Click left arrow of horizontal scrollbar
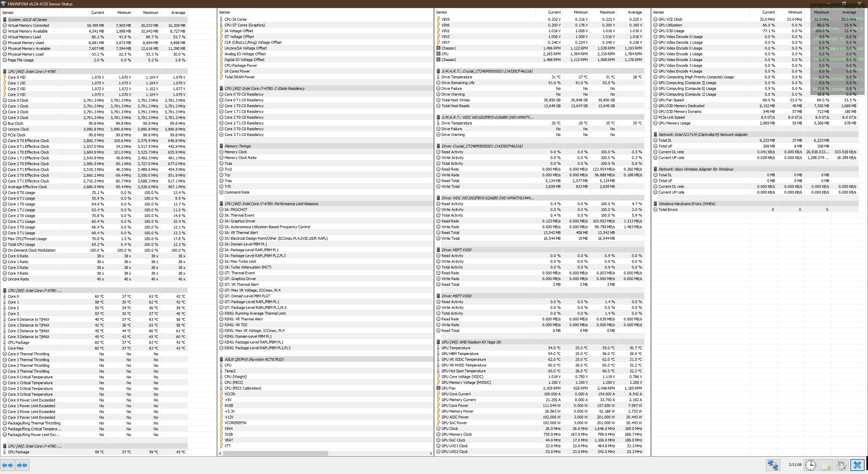868x474 pixels. (220, 453)
